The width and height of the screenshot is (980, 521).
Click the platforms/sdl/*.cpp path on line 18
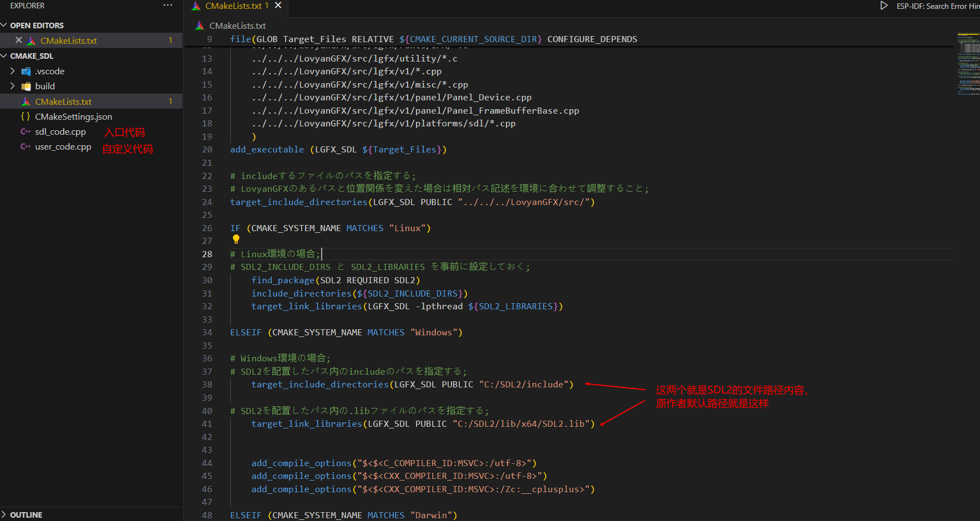[384, 124]
